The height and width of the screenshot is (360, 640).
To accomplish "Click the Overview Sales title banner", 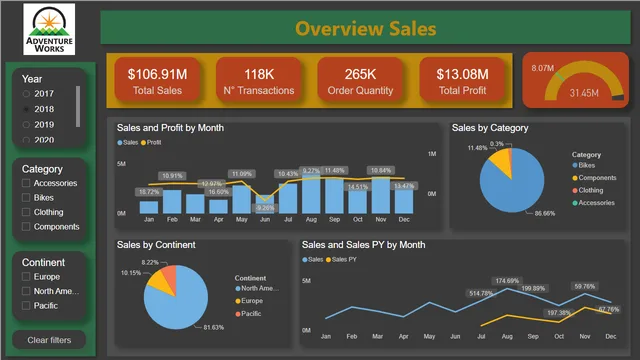I will click(365, 28).
